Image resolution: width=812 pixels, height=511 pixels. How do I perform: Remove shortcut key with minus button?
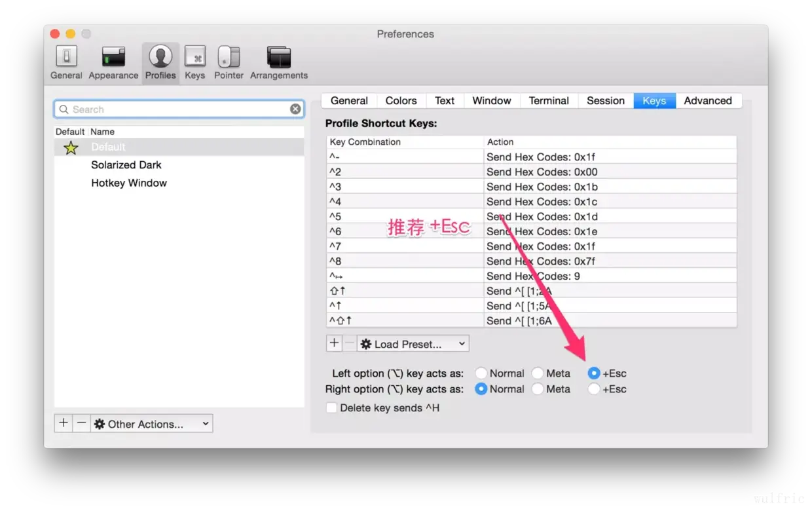click(349, 343)
